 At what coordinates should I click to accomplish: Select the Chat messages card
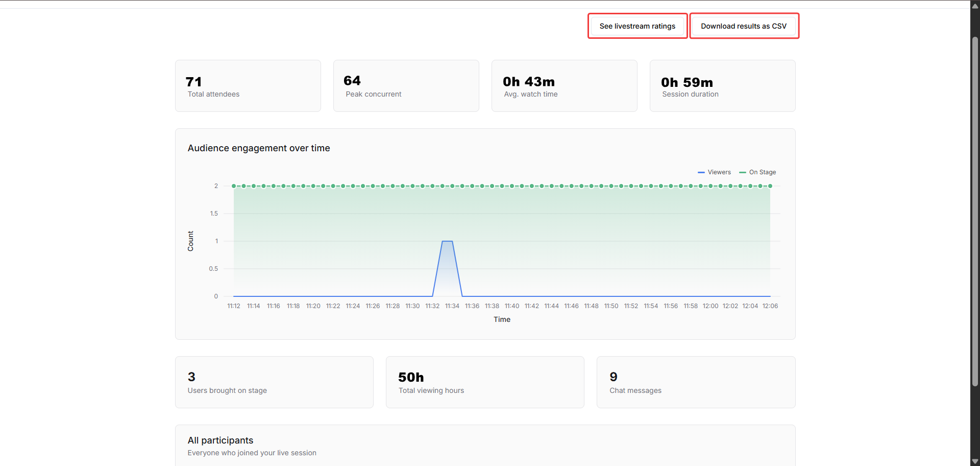click(696, 382)
